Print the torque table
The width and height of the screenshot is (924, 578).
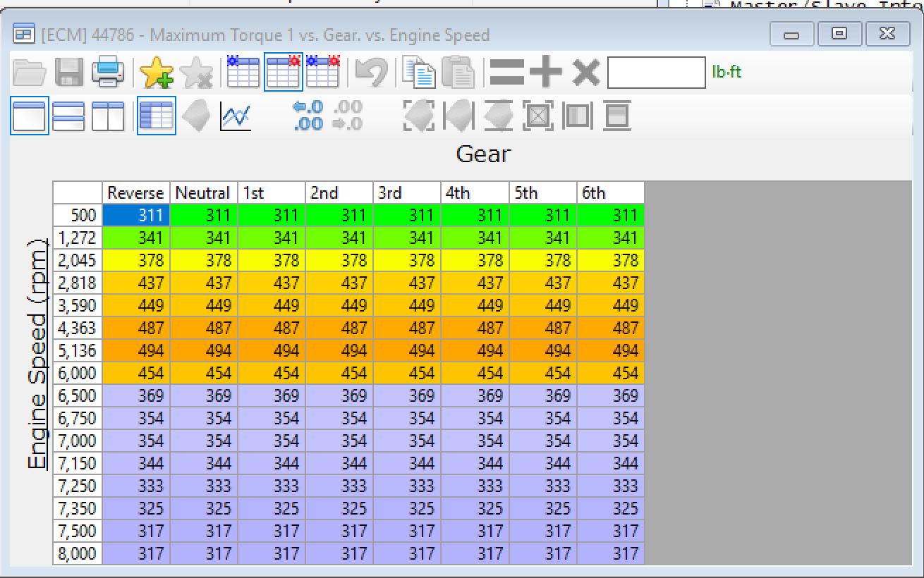pos(108,72)
